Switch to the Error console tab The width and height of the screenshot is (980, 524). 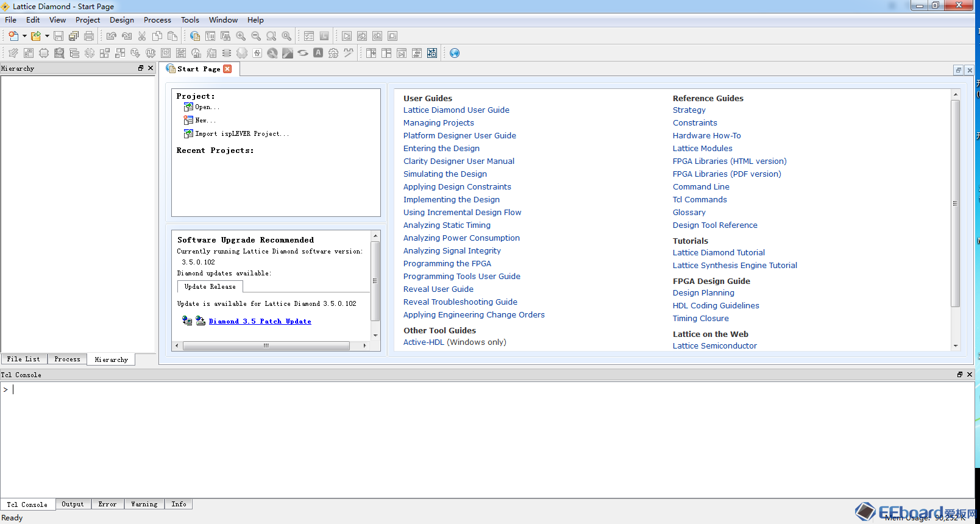pos(107,504)
